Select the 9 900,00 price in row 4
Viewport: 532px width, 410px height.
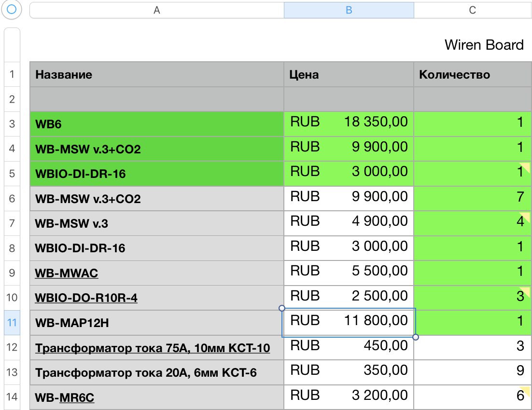coord(349,149)
